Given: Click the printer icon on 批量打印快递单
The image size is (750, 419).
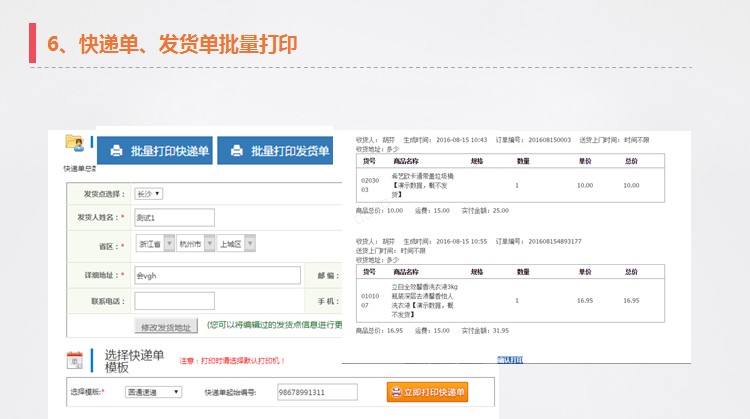Looking at the screenshot, I should [116, 151].
